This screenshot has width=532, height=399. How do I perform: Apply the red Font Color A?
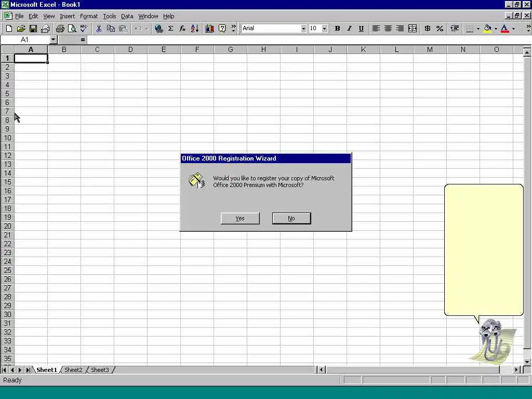click(x=505, y=29)
